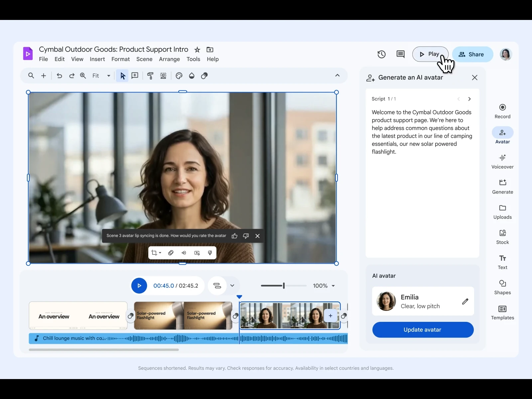Open the comments panel icon
This screenshot has height=399, width=532.
coord(400,54)
